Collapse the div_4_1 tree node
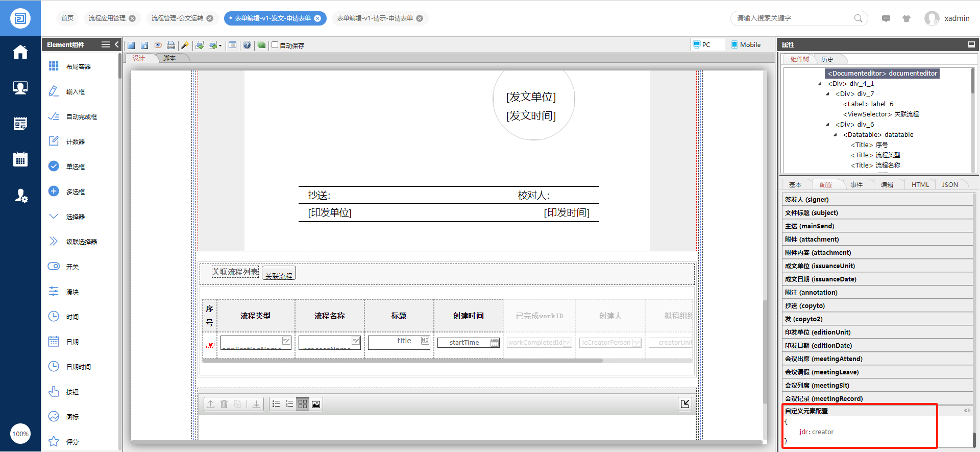The width and height of the screenshot is (980, 452). (x=820, y=84)
